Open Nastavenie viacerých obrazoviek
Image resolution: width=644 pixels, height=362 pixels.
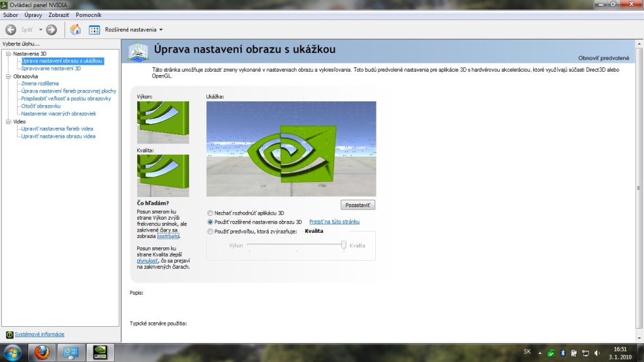click(x=59, y=113)
